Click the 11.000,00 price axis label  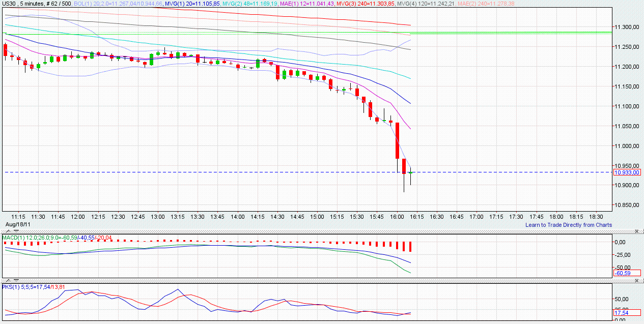pyautogui.click(x=627, y=146)
